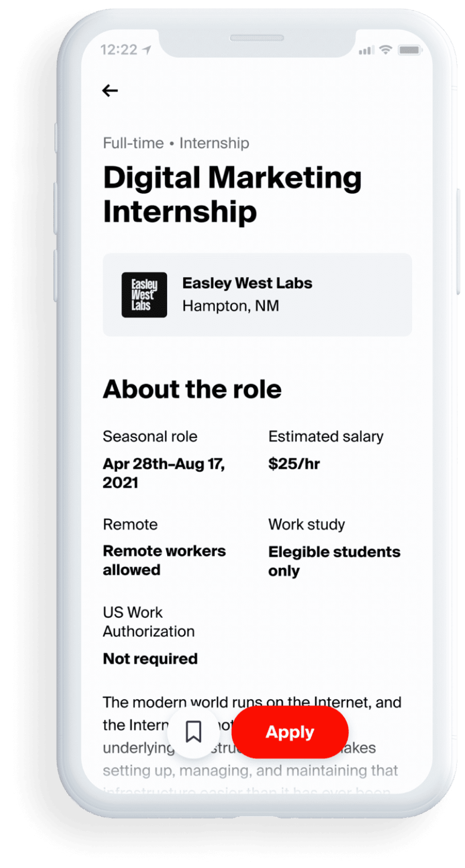Tap the cellular signal bars icon
Image resolution: width=465 pixels, height=868 pixels.
point(366,51)
